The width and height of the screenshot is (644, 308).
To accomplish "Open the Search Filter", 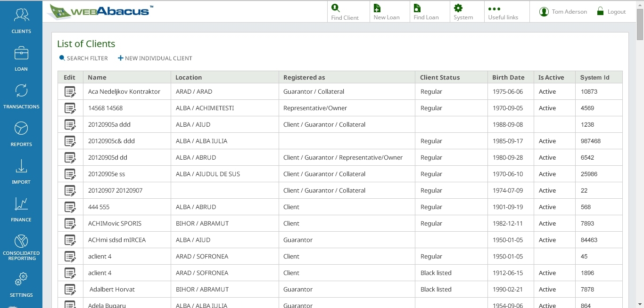I will 83,58.
